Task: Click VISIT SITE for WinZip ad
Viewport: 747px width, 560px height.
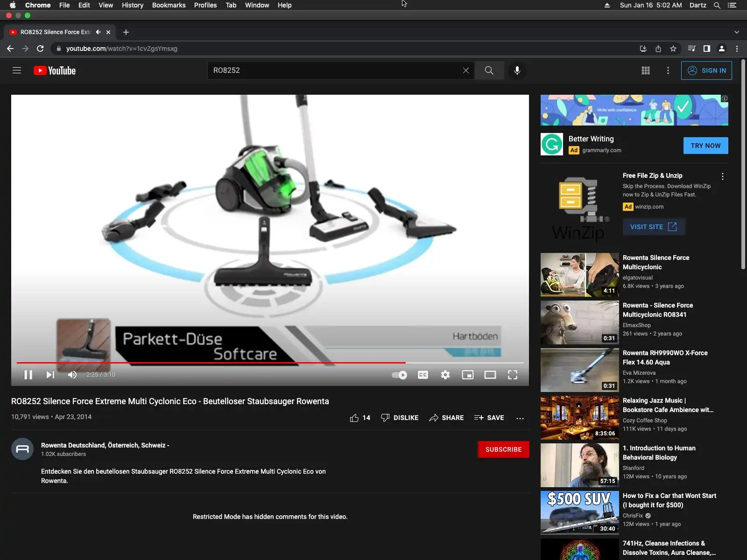Action: 654,227
